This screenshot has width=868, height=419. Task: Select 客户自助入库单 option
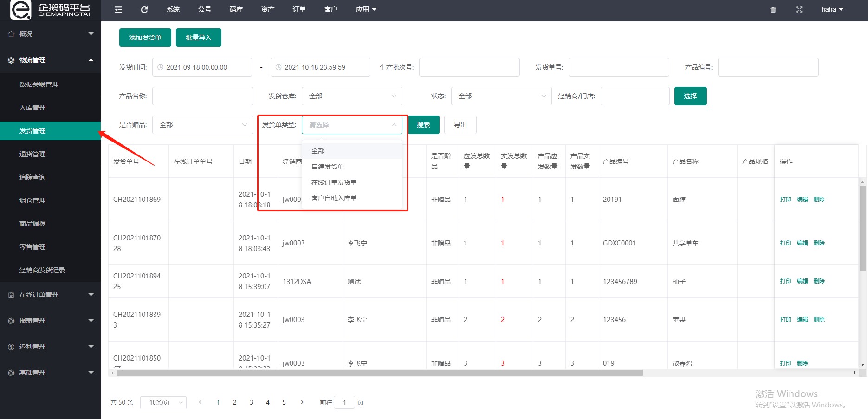352,198
